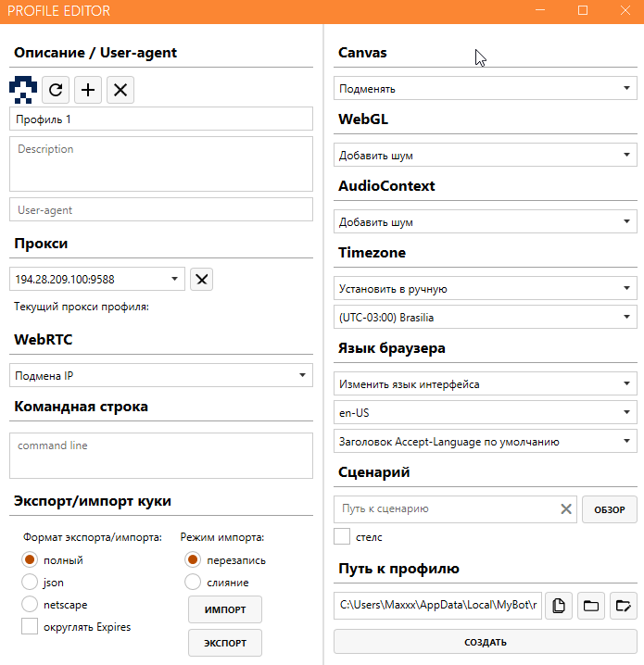Select the перезапись import mode radio
This screenshot has width=644, height=665.
click(193, 559)
